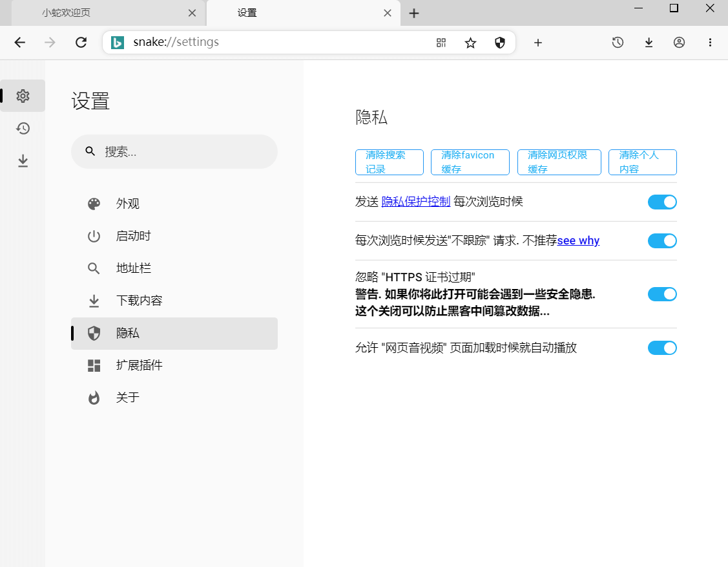The width and height of the screenshot is (728, 567).
Task: Open the downloads icon on the toolbar
Action: point(649,42)
